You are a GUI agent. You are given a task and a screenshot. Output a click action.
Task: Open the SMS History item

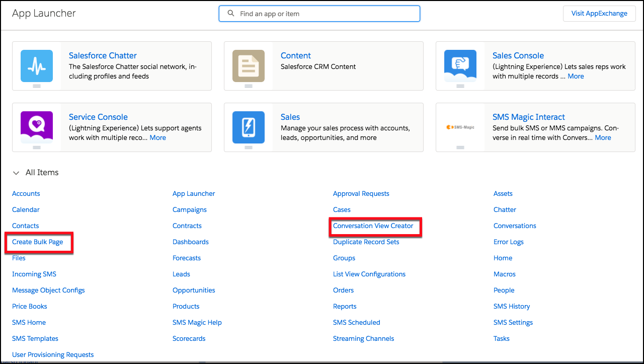coord(512,307)
